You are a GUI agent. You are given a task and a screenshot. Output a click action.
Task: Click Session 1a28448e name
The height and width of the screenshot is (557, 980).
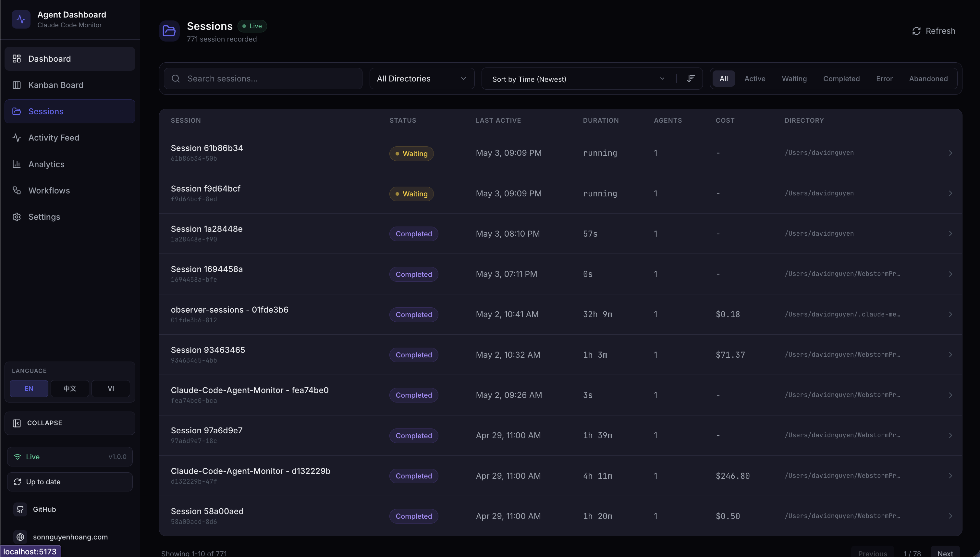pos(207,229)
